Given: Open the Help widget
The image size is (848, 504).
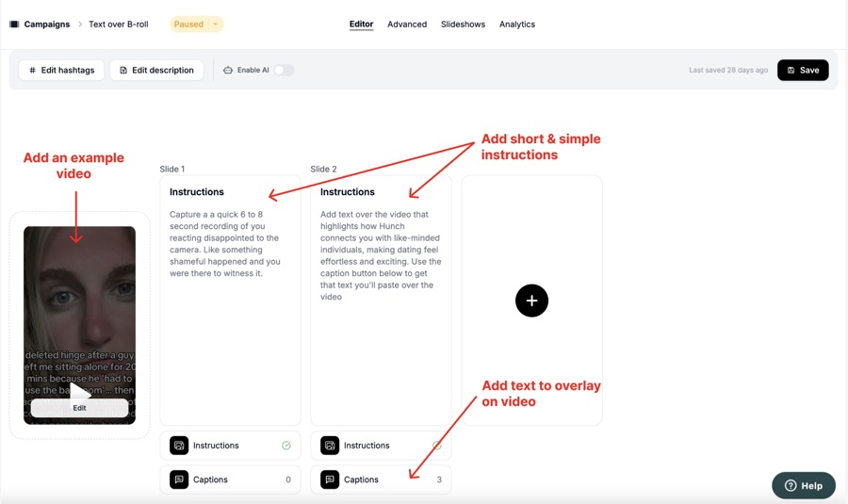Looking at the screenshot, I should (804, 485).
